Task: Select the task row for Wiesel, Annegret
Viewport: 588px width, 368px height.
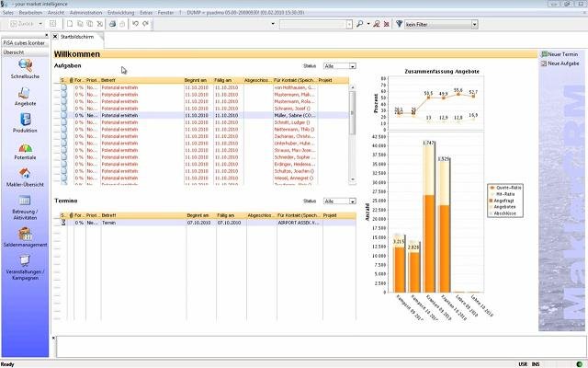Action: (204, 178)
